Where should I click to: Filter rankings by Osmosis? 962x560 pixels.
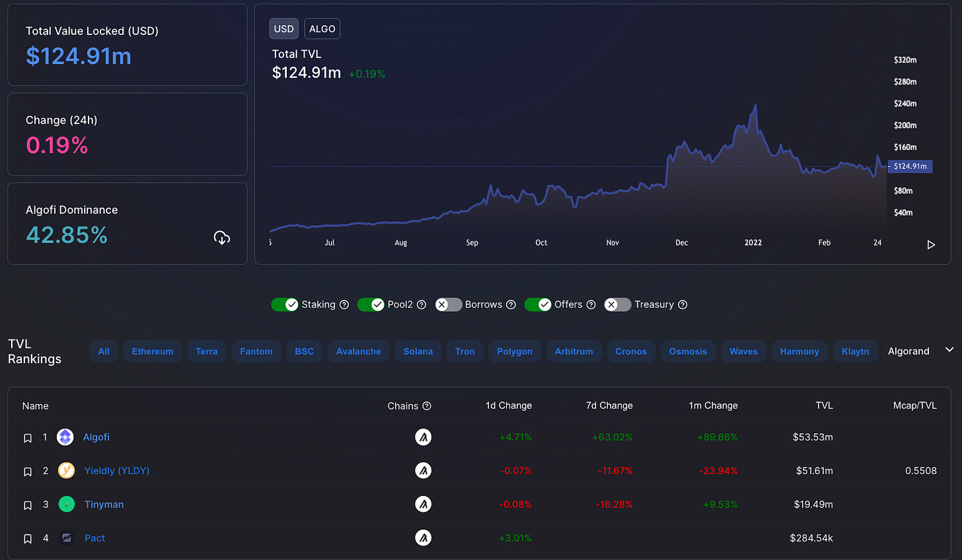pos(688,351)
